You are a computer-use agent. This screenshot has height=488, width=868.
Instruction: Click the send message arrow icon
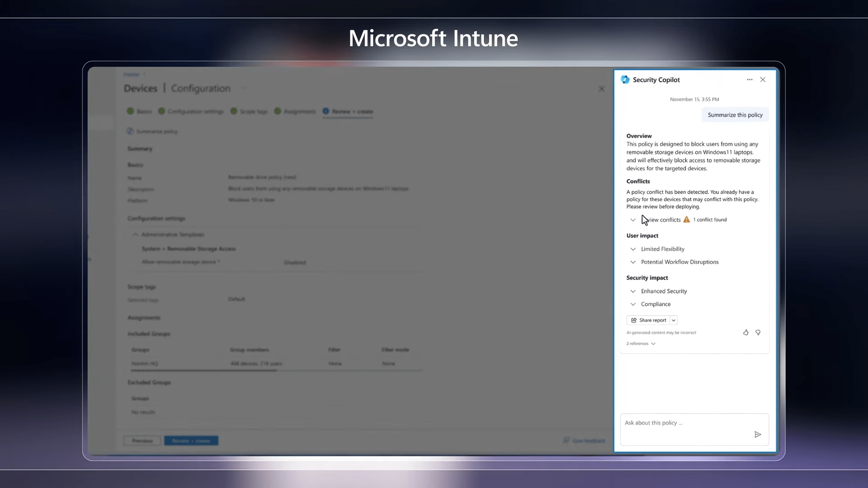coord(758,434)
